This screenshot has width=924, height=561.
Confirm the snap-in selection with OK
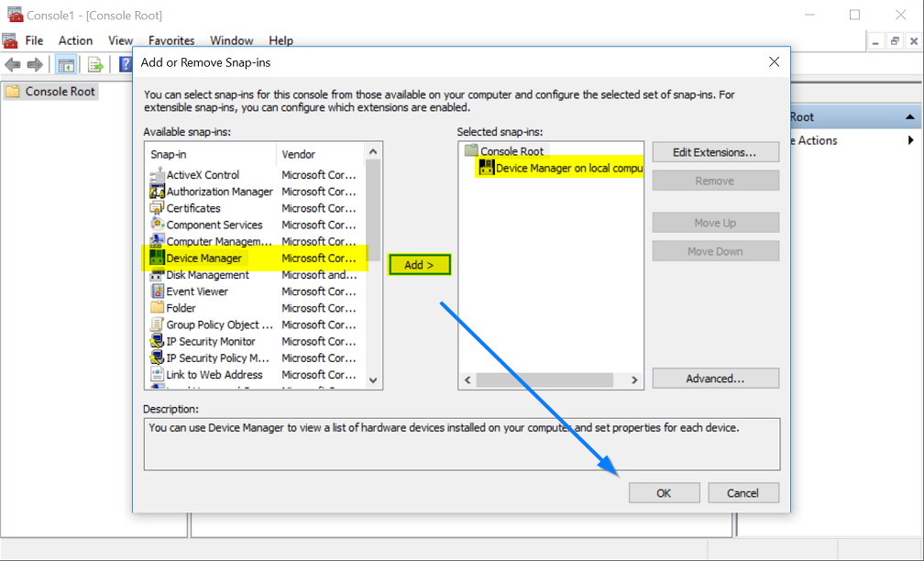coord(664,492)
